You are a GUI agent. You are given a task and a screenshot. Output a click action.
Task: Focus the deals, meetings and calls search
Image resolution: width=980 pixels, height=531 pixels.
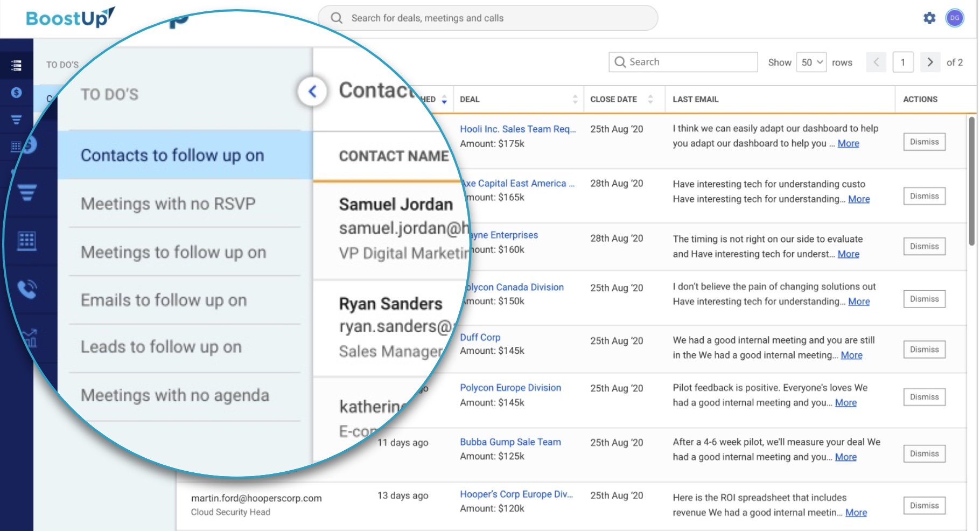[487, 18]
